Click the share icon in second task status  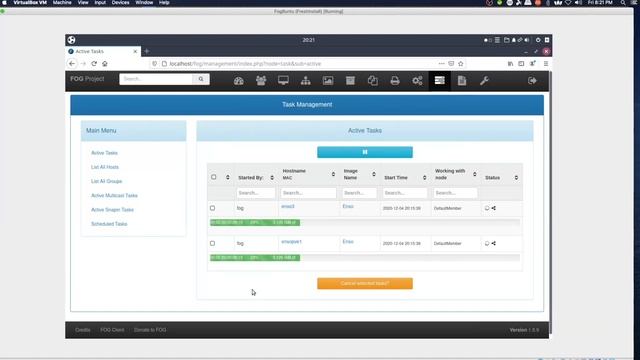493,243
